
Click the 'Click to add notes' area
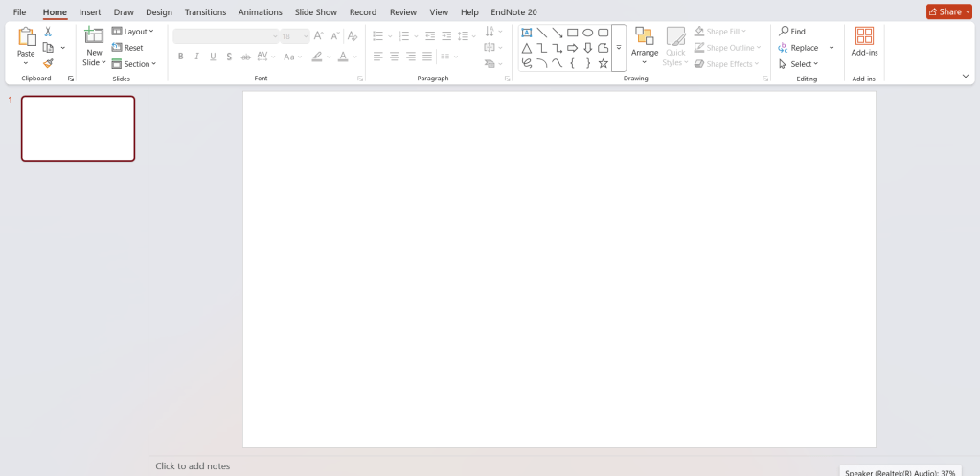tap(193, 466)
